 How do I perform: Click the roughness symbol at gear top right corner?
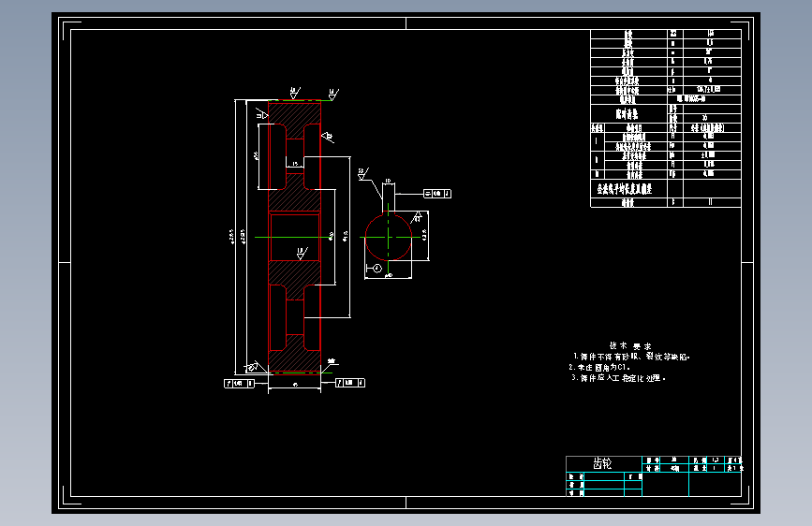(x=333, y=95)
